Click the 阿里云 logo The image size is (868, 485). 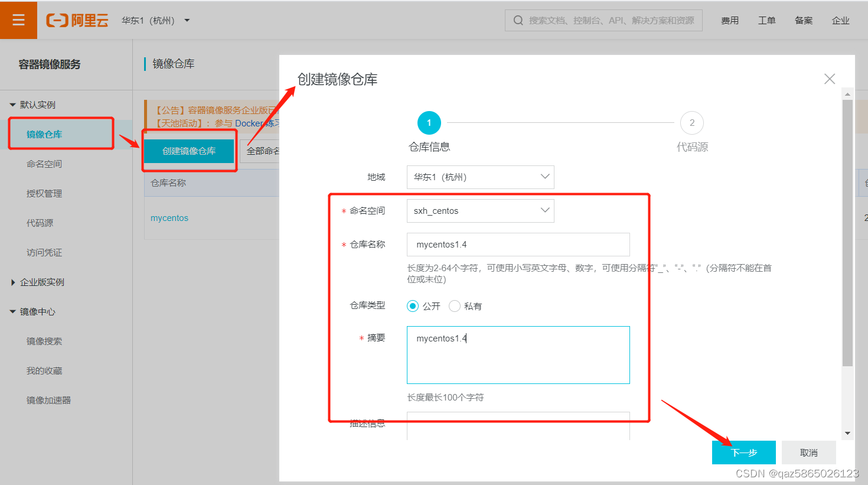coord(77,19)
